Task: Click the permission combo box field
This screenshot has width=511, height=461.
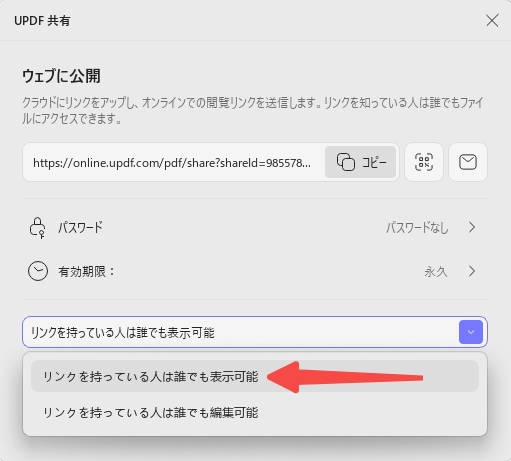Action: click(x=255, y=332)
